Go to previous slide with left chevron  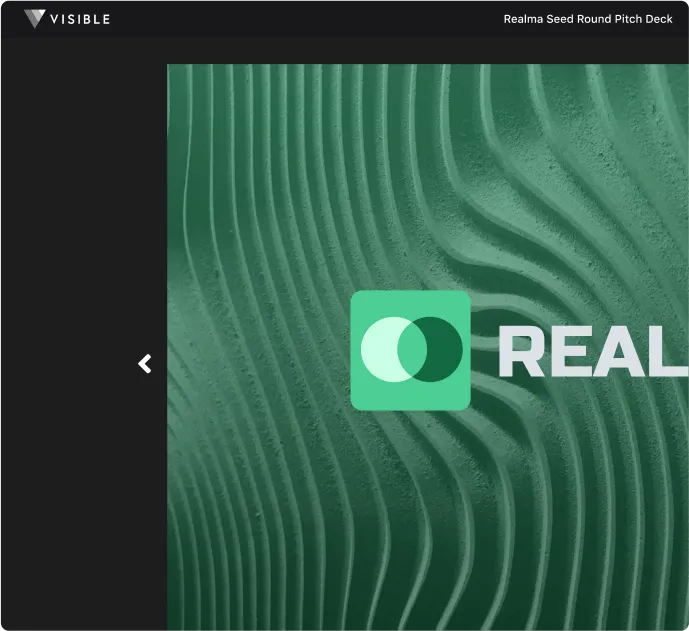[145, 364]
